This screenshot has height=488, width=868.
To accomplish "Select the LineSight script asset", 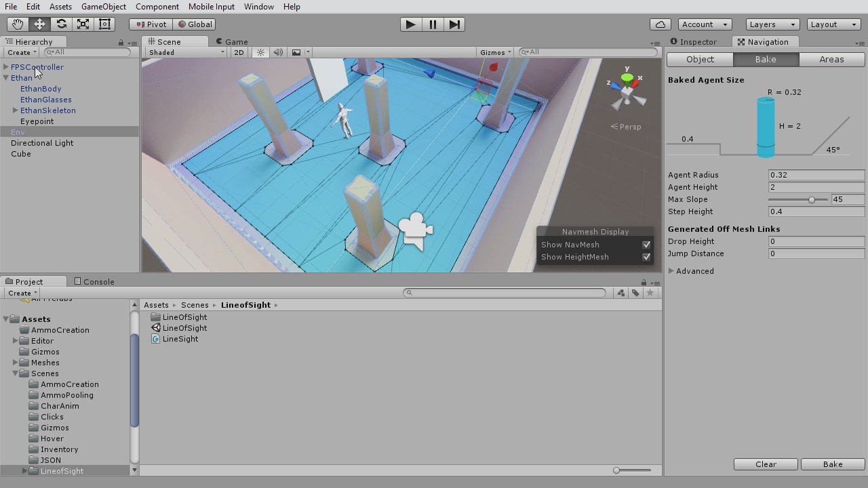I will 175,339.
